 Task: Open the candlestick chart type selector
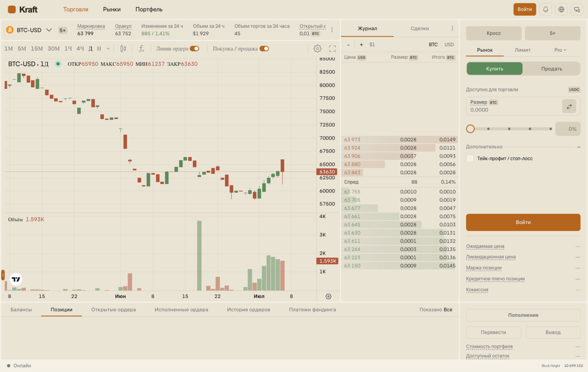click(x=123, y=49)
